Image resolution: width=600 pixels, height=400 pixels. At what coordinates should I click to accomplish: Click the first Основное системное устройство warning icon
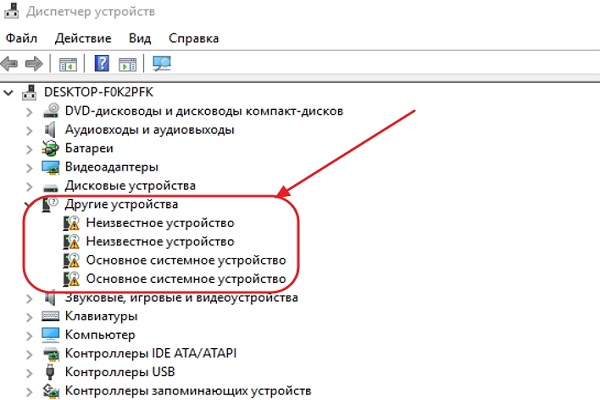click(x=71, y=260)
